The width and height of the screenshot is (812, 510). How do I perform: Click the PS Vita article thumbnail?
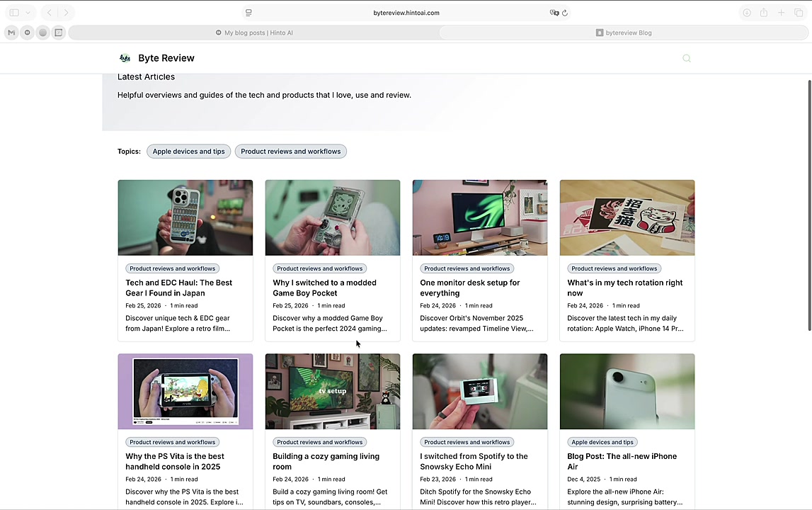[x=185, y=391]
